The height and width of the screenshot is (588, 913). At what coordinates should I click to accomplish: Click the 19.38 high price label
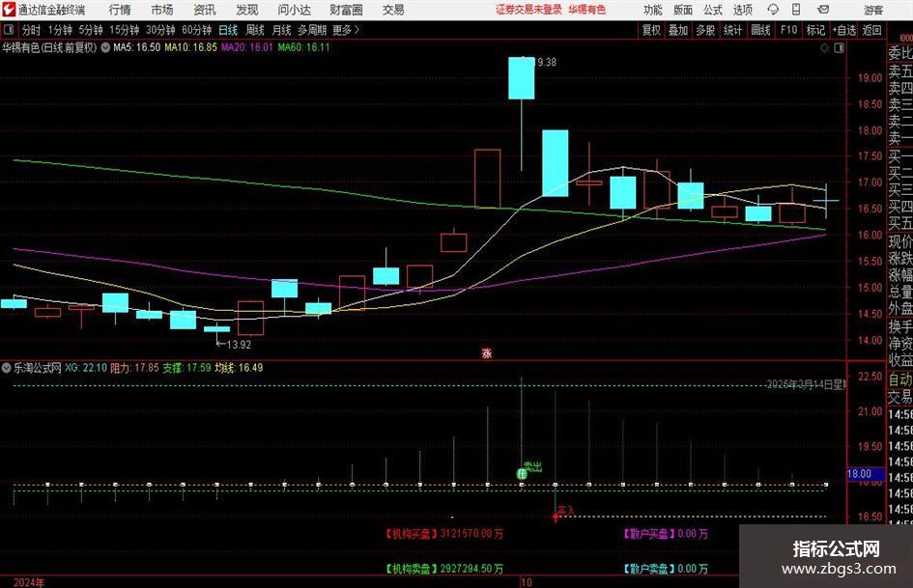[545, 63]
